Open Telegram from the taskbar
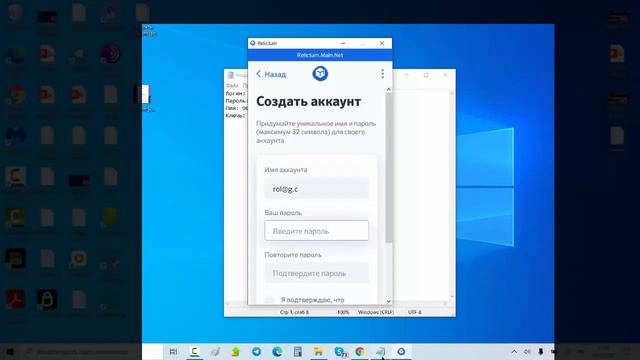Image resolution: width=640 pixels, height=360 pixels. pyautogui.click(x=256, y=351)
